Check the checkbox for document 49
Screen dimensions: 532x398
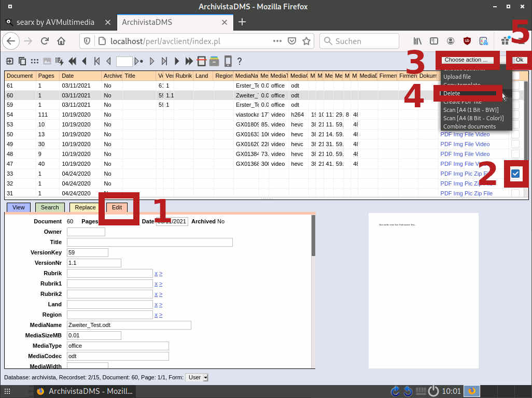515,144
